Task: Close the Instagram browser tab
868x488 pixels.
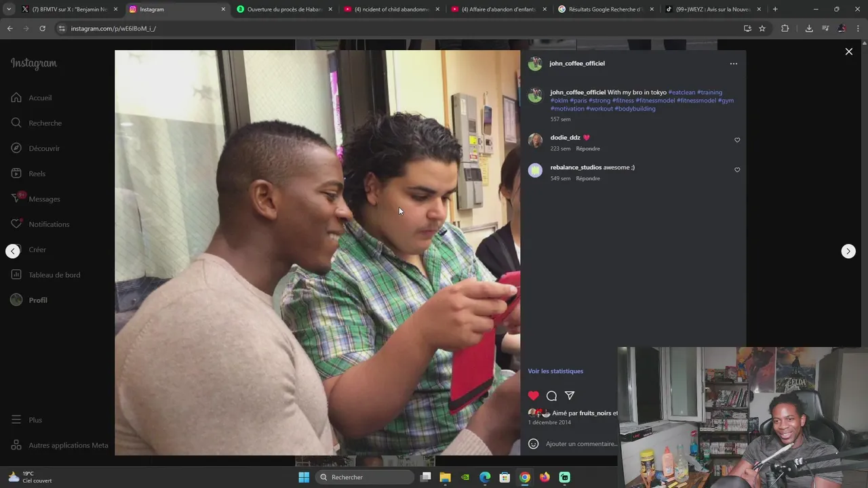Action: (x=223, y=9)
